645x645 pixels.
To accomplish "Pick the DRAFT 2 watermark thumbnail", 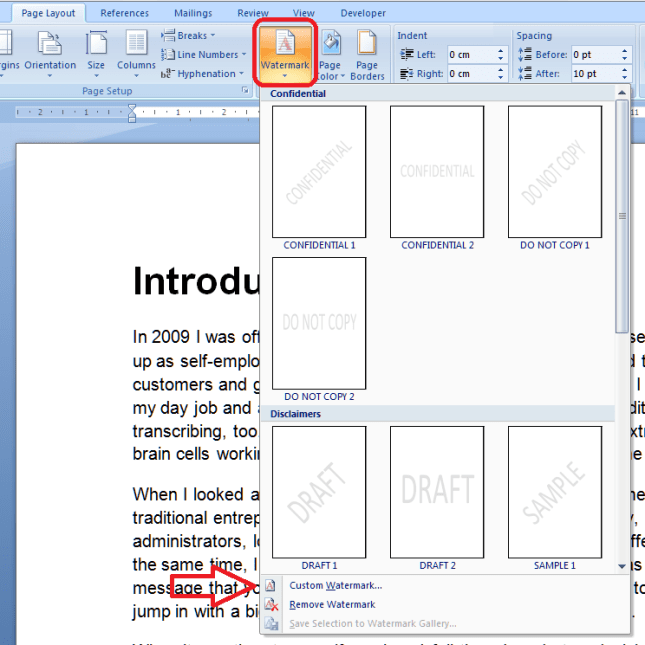I will (437, 492).
